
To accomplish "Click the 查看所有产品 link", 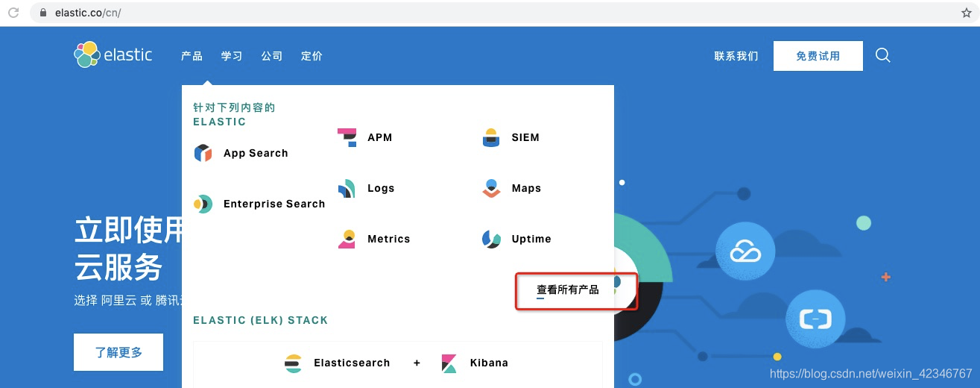I will 568,290.
